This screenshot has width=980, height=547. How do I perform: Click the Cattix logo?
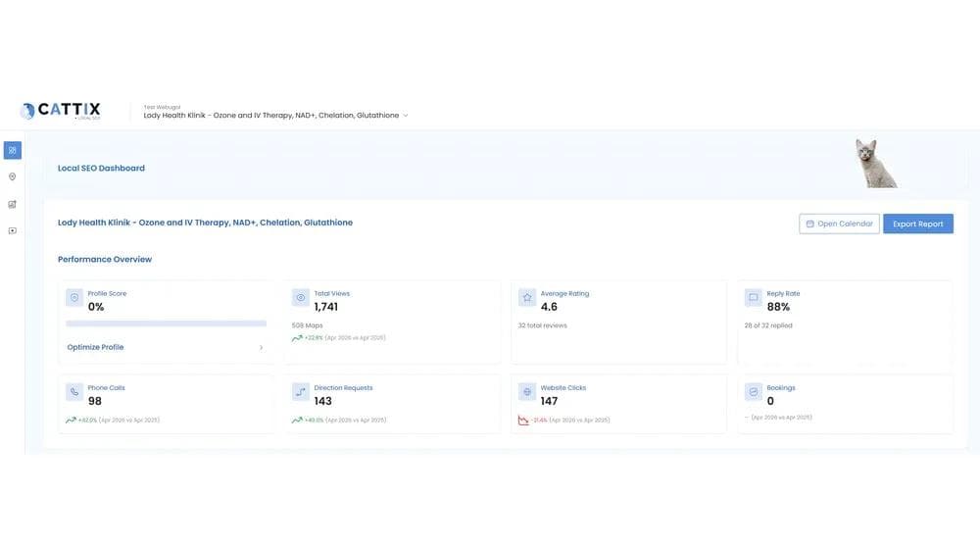(x=61, y=111)
